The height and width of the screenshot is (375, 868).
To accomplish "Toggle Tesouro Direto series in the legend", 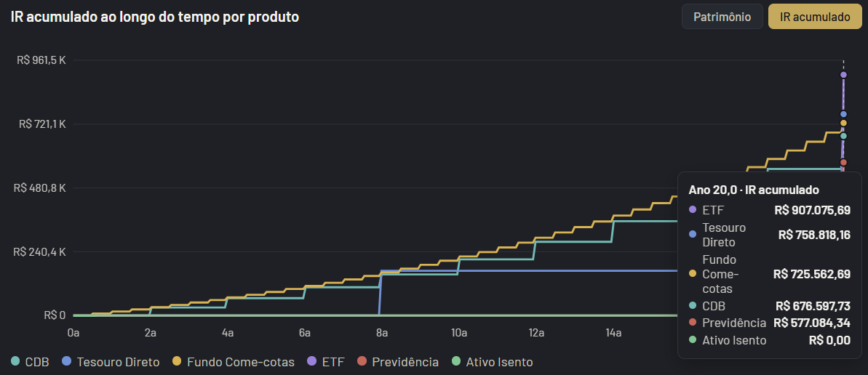I will pyautogui.click(x=111, y=362).
